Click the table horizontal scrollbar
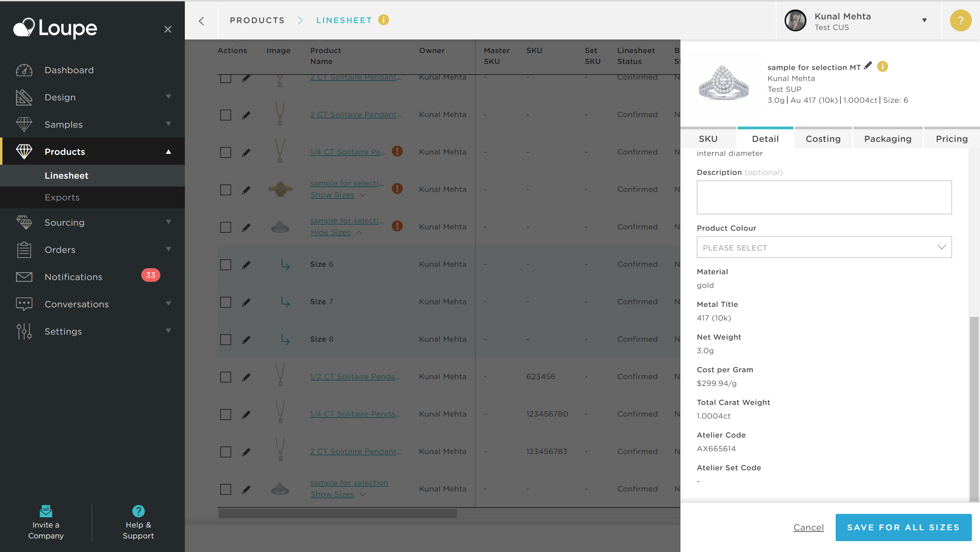This screenshot has width=980, height=552. (x=337, y=514)
